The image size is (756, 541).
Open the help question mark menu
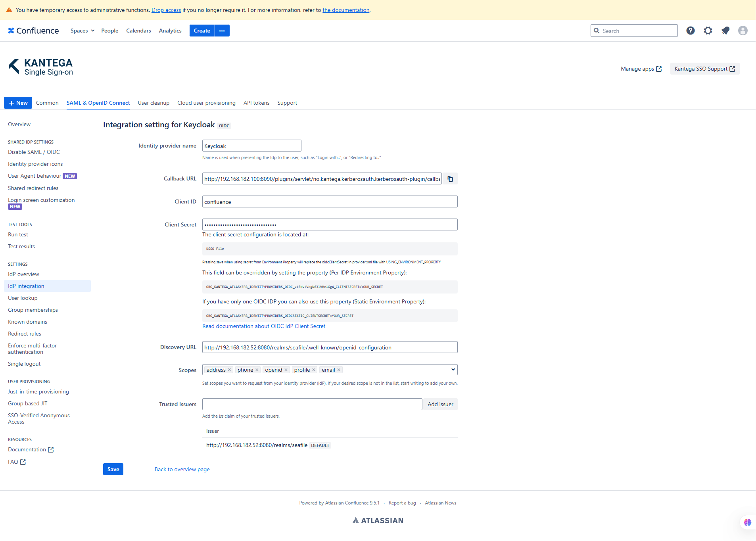pyautogui.click(x=691, y=31)
